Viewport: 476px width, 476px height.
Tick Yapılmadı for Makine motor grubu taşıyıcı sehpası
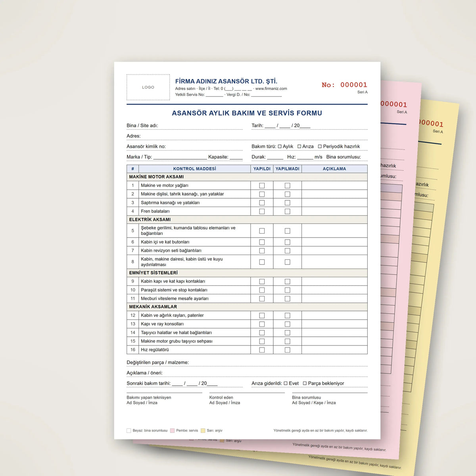287,341
